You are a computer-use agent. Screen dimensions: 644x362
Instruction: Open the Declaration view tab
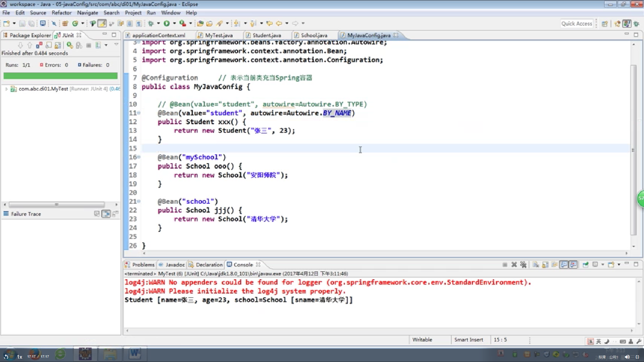click(206, 265)
